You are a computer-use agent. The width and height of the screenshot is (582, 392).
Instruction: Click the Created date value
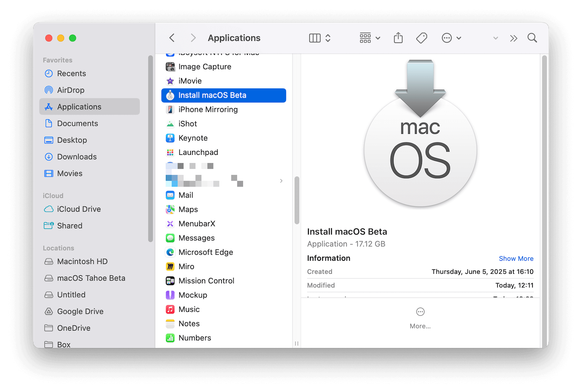(482, 272)
